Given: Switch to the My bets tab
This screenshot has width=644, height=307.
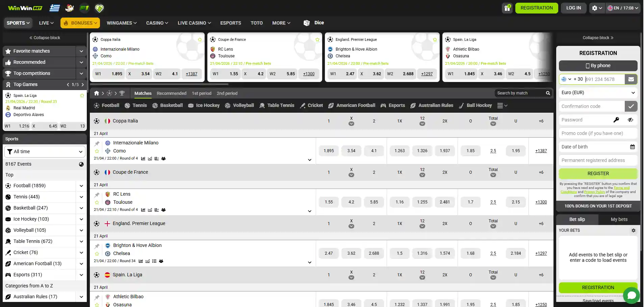Looking at the screenshot, I should point(619,220).
